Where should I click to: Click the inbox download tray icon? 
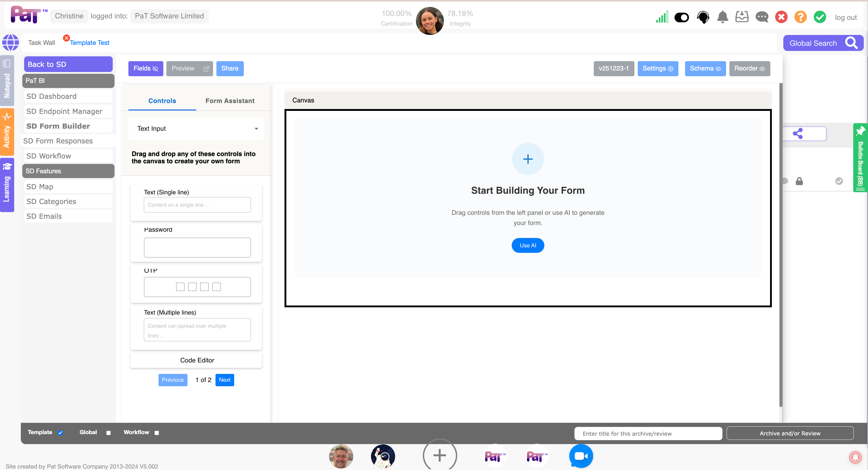[x=742, y=17]
